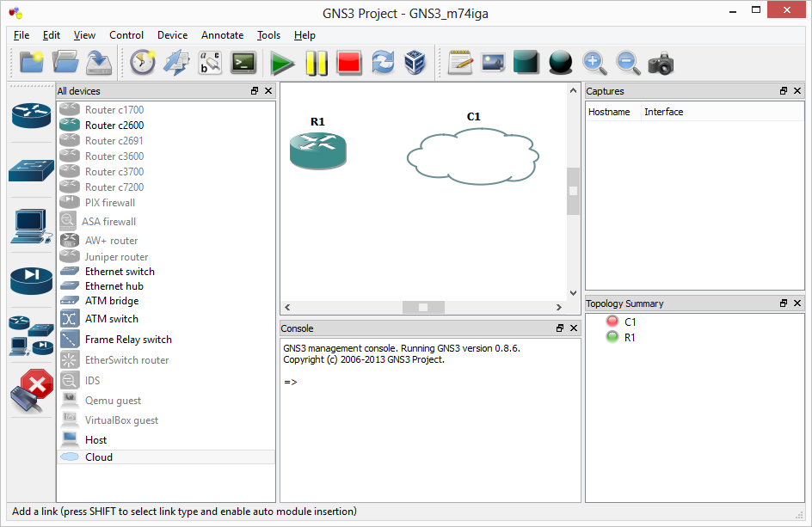Open project using the folder icon
This screenshot has width=812, height=527.
pos(65,63)
